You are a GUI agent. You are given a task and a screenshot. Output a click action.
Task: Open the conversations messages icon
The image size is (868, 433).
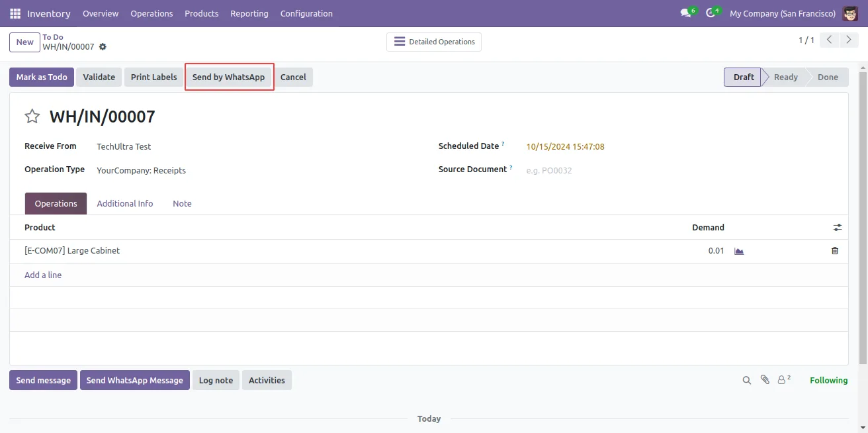687,13
